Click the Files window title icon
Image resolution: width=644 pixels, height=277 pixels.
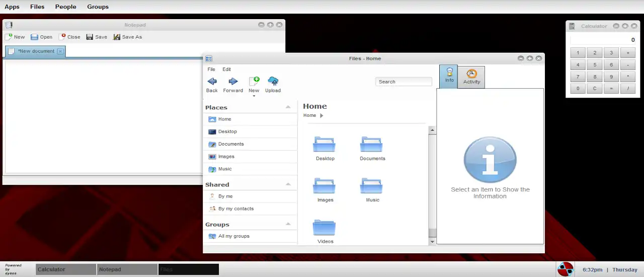[x=209, y=58]
